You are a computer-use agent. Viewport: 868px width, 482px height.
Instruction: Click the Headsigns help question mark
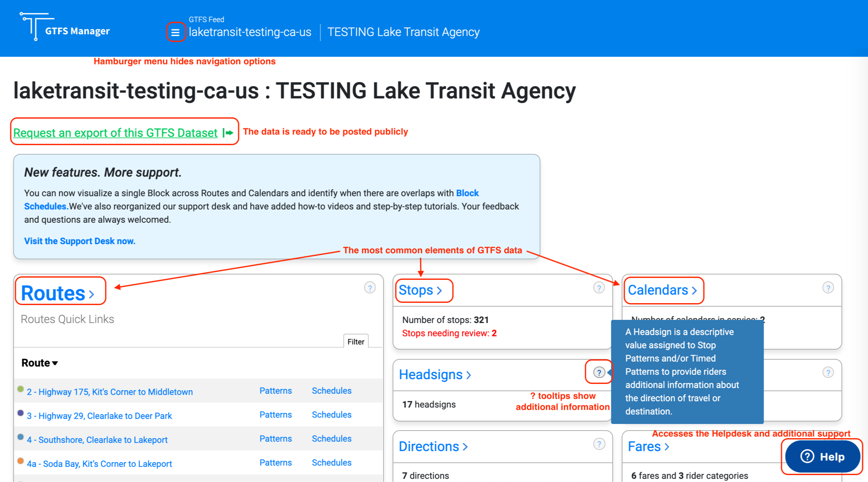pyautogui.click(x=599, y=373)
